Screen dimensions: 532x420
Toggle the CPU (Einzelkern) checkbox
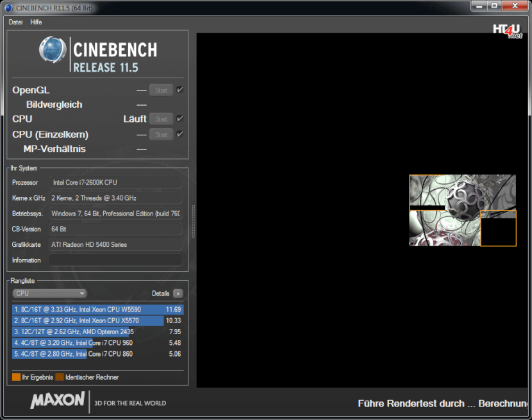point(180,134)
